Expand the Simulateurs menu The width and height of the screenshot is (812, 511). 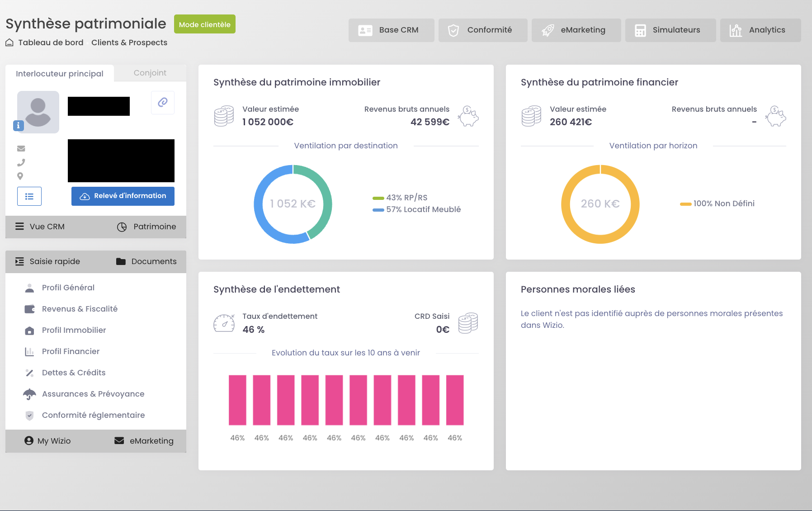670,30
